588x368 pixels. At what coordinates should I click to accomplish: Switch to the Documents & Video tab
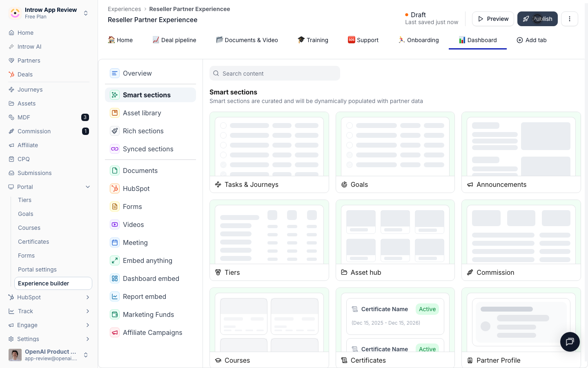point(247,40)
